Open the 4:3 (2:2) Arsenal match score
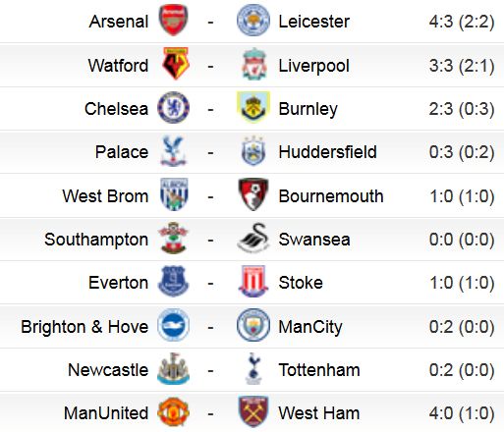 pos(462,22)
